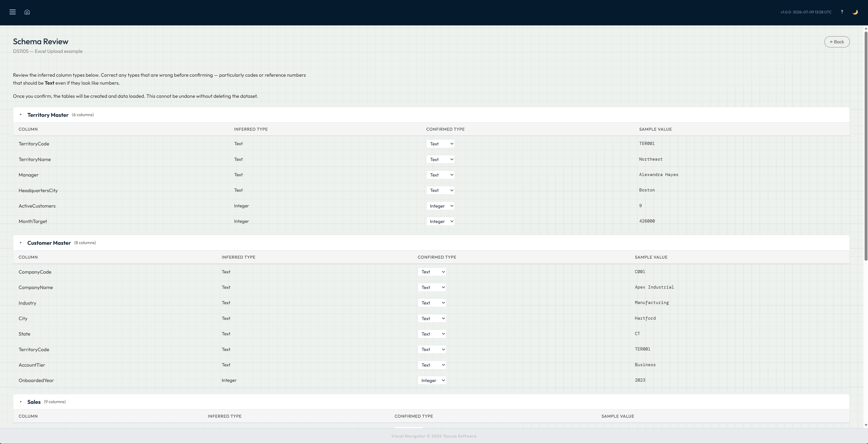Open confirmed type dropdown for CompanyName
The image size is (868, 444).
tap(432, 287)
